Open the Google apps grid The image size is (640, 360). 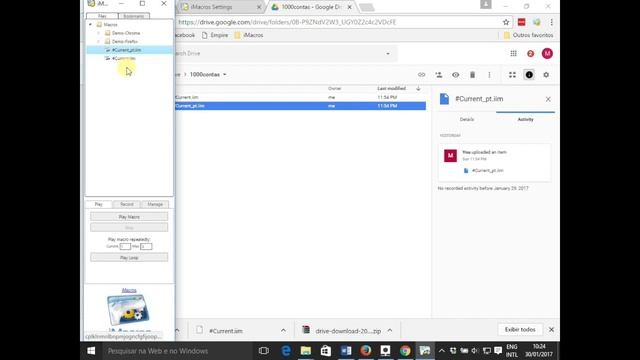(513, 53)
